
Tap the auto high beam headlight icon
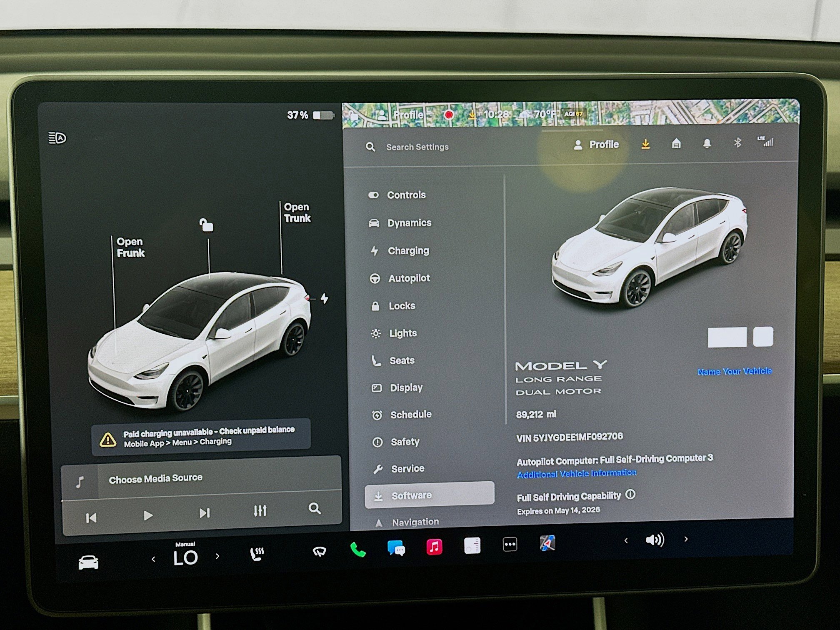point(57,138)
